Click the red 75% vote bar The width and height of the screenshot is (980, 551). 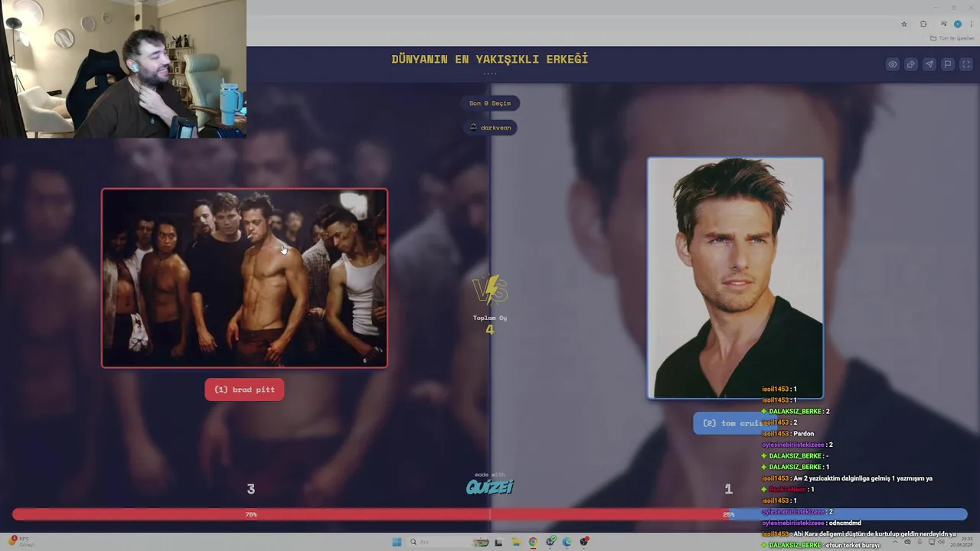point(251,515)
